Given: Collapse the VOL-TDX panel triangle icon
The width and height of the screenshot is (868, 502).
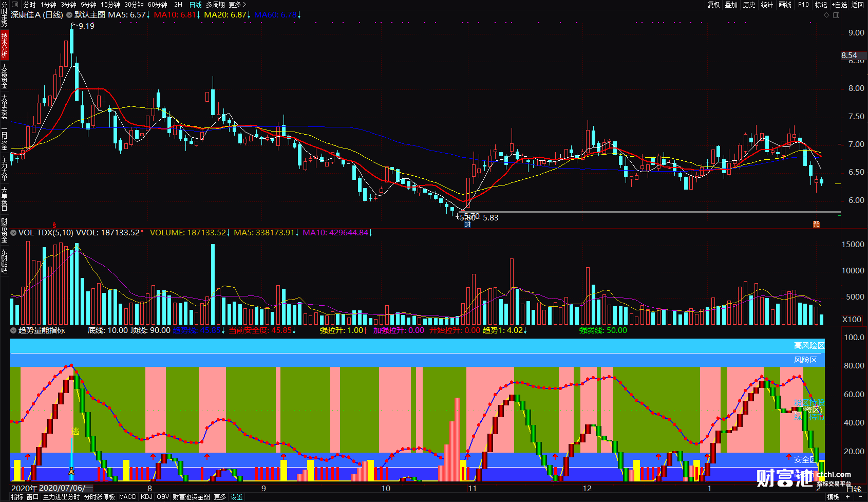Looking at the screenshot, I should pyautogui.click(x=13, y=233).
